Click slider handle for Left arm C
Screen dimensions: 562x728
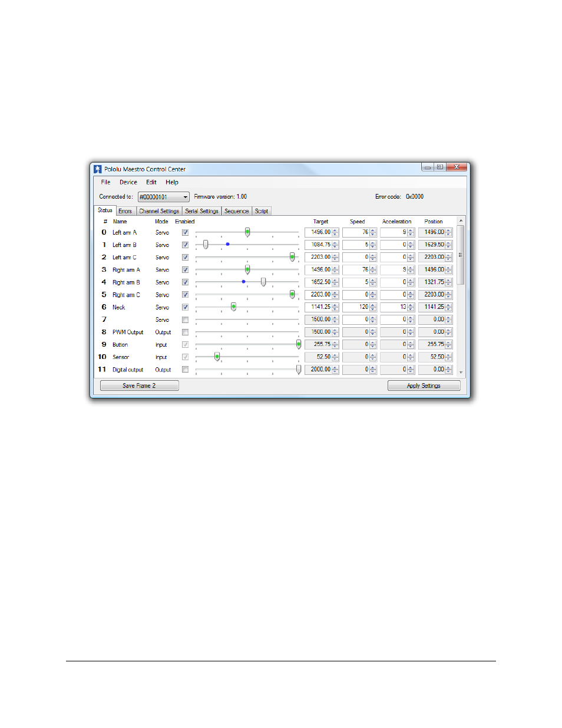[x=292, y=257]
